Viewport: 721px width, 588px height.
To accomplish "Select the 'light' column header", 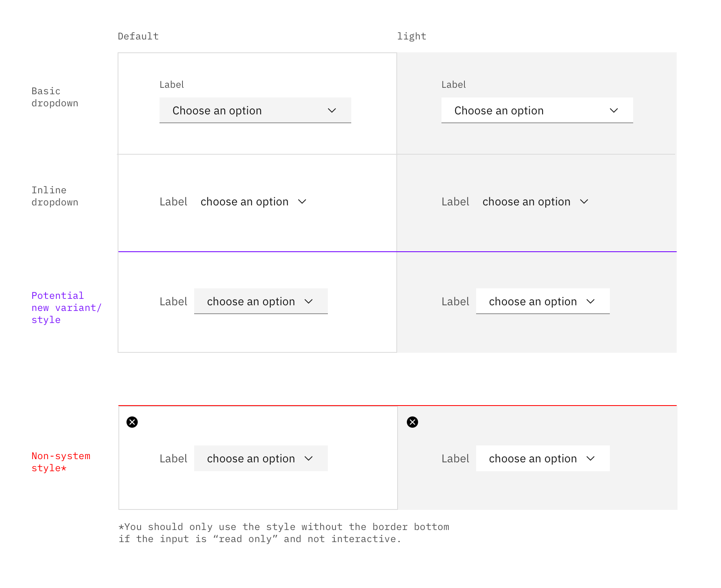I will pos(412,35).
